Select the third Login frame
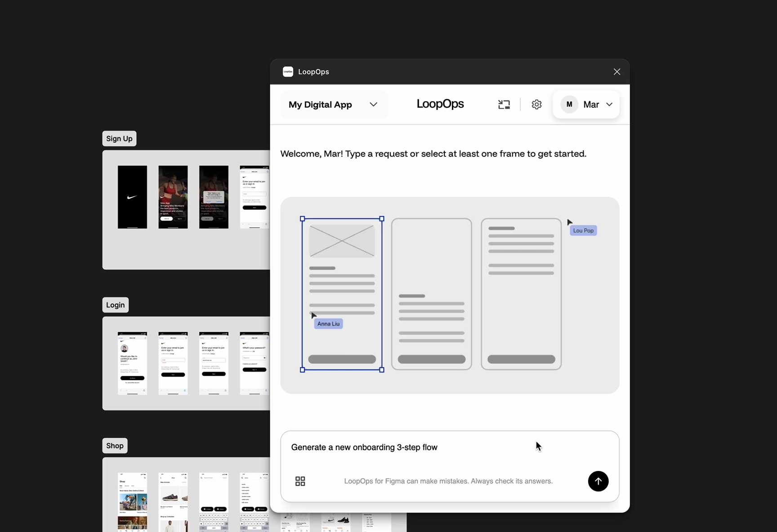 click(x=214, y=364)
